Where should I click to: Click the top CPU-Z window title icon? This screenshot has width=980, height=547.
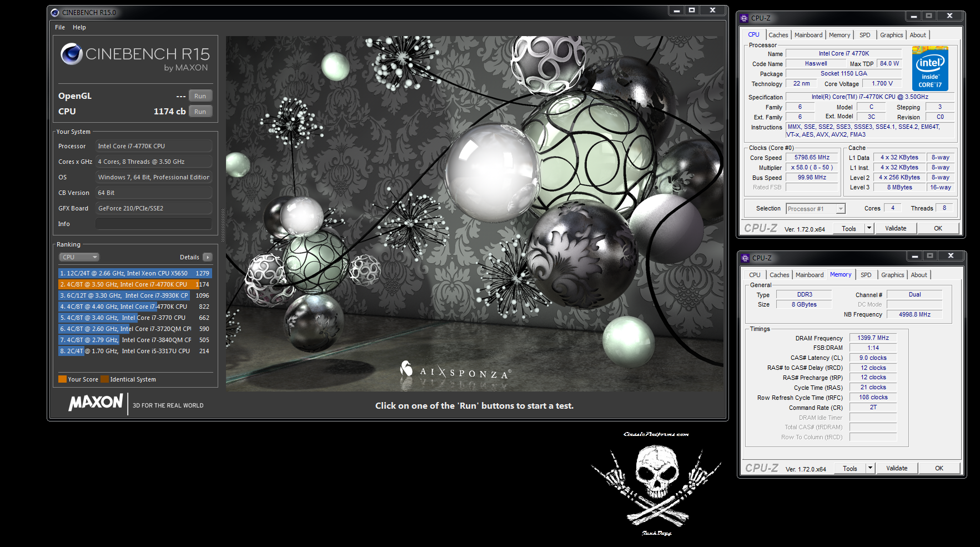click(x=744, y=18)
